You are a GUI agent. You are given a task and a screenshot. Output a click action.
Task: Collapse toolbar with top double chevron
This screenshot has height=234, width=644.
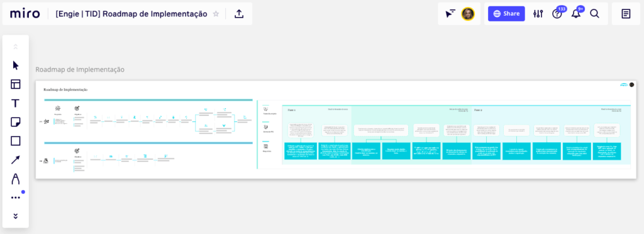coord(16,47)
